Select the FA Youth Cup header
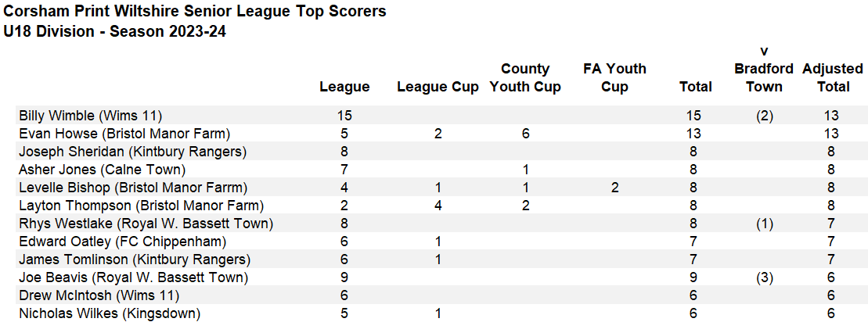 [x=614, y=78]
